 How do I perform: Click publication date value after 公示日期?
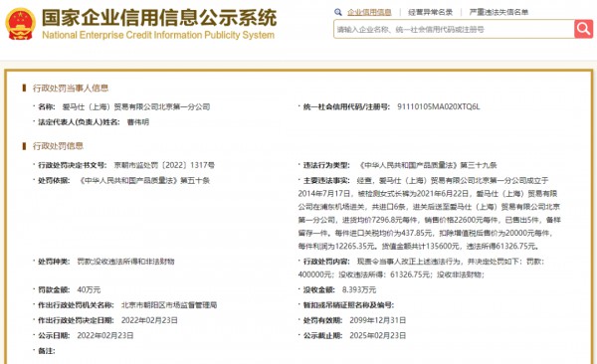(x=105, y=335)
